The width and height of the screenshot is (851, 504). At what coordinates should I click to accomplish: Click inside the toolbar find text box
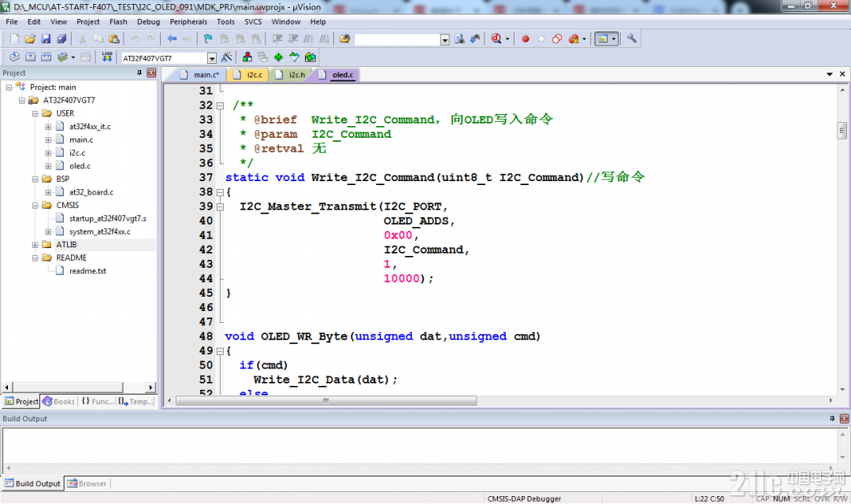tap(397, 39)
